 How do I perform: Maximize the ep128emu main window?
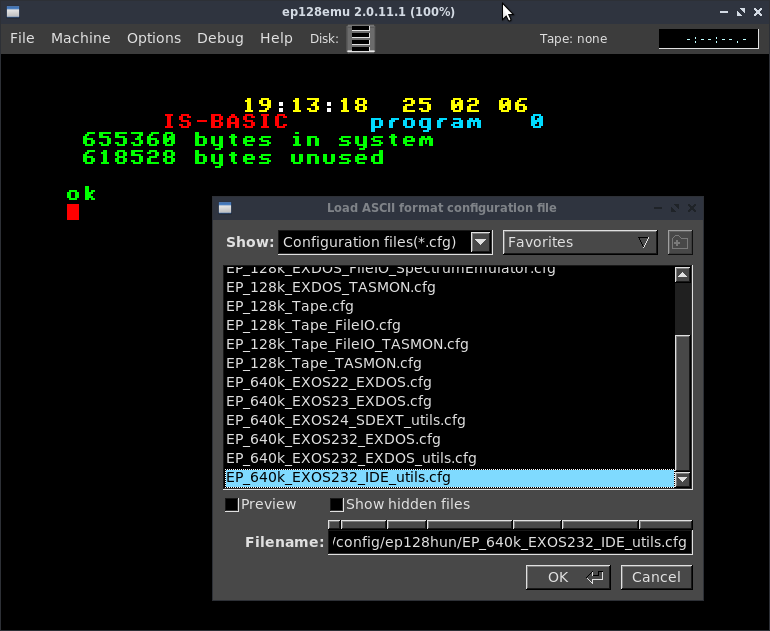[x=741, y=12]
